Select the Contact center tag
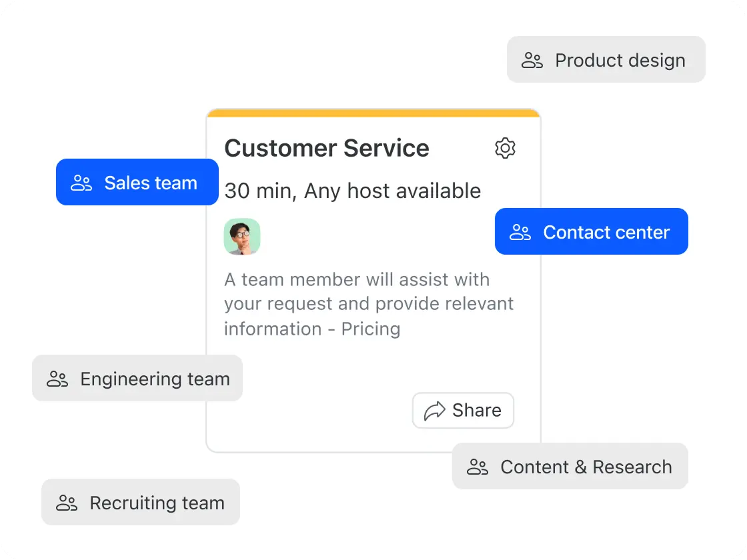 pyautogui.click(x=591, y=231)
